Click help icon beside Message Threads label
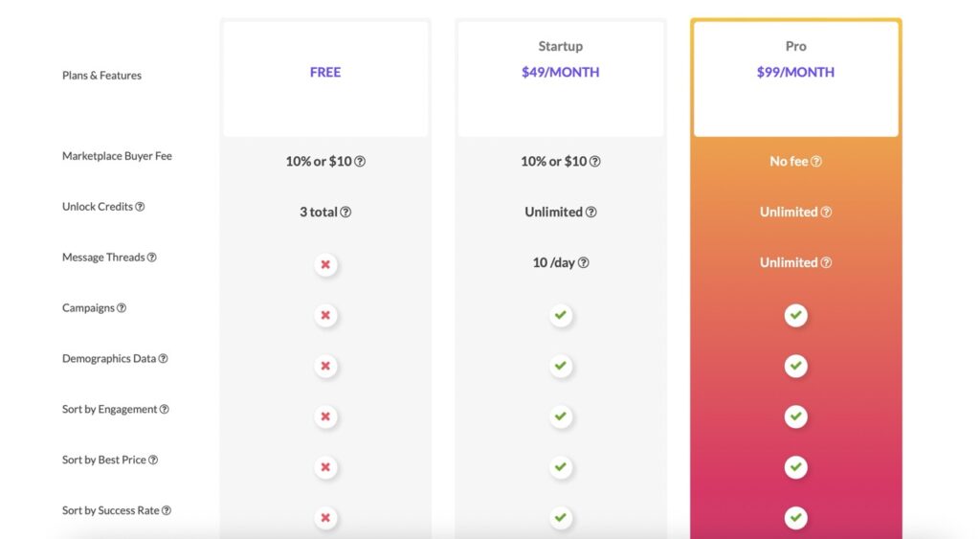The height and width of the screenshot is (539, 980). [x=152, y=258]
